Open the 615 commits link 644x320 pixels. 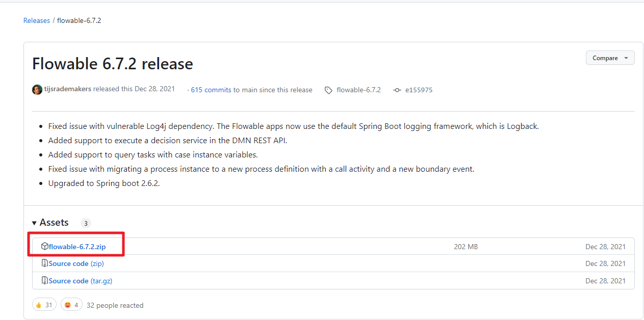[x=211, y=90]
